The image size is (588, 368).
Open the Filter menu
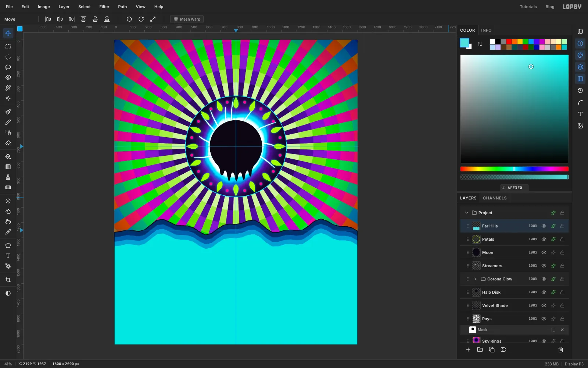(104, 7)
